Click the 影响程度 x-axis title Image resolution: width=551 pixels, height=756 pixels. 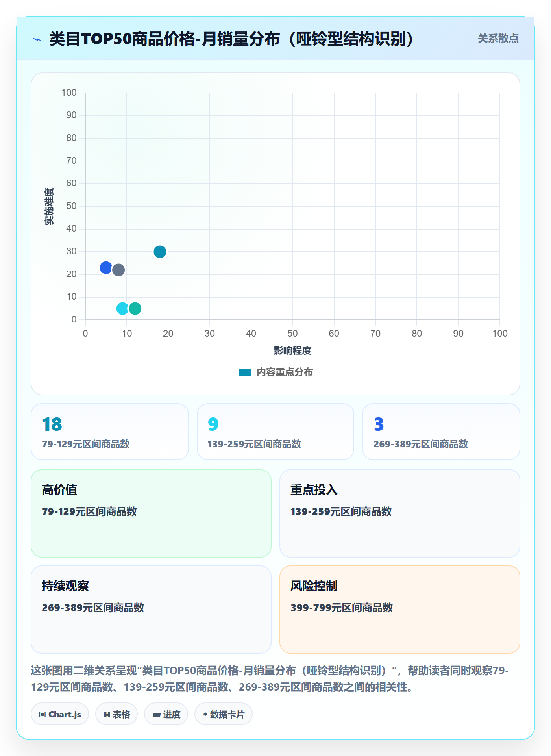(x=292, y=350)
